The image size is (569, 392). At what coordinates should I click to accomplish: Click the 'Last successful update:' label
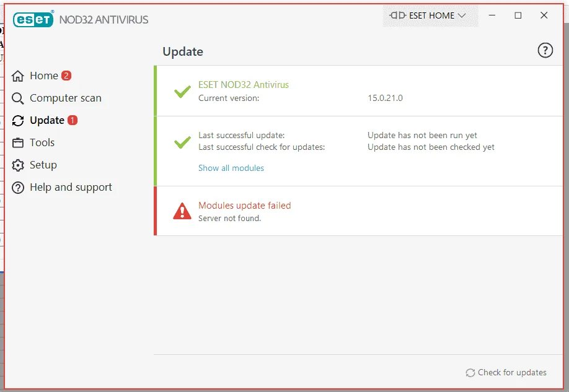pyautogui.click(x=241, y=135)
